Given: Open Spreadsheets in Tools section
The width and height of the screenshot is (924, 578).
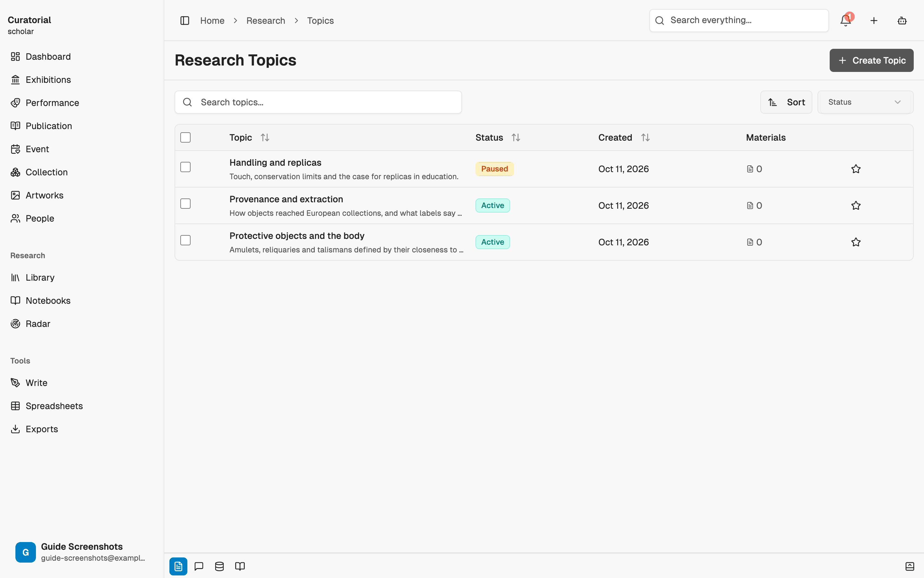Looking at the screenshot, I should tap(82, 406).
